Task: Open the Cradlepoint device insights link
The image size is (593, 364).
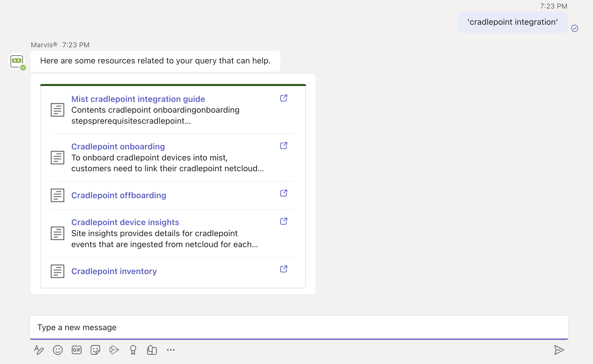Action: [x=125, y=222]
